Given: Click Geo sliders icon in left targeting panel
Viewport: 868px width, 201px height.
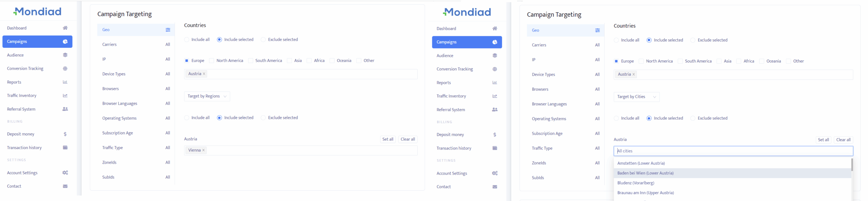Looking at the screenshot, I should tap(168, 30).
